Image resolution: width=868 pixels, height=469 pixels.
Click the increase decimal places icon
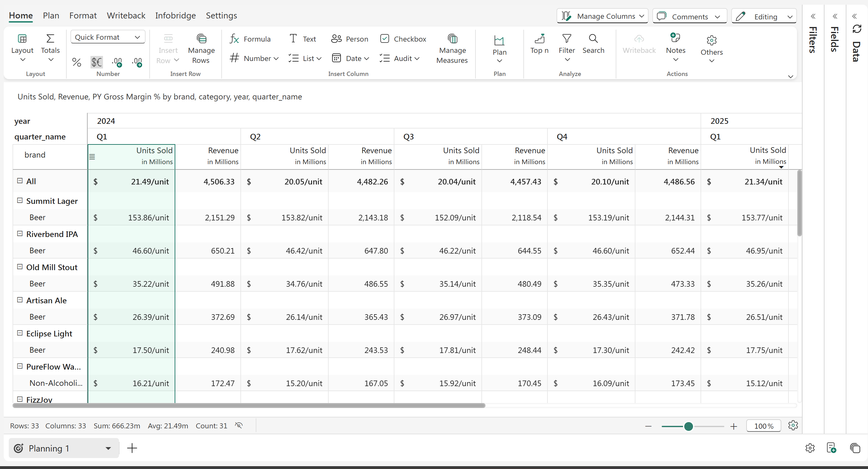click(x=117, y=62)
